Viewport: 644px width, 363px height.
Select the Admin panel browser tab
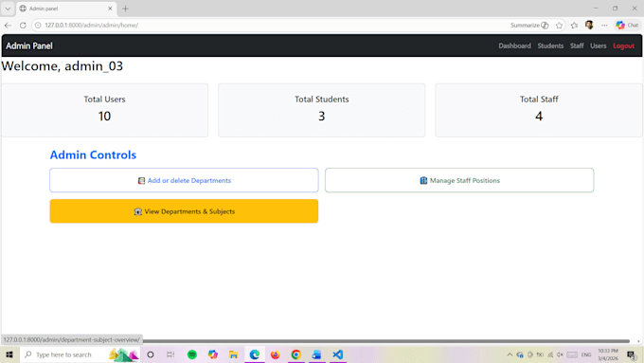coord(65,9)
